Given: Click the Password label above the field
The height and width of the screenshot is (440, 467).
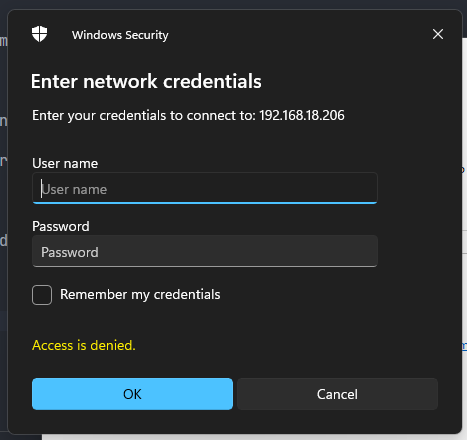Looking at the screenshot, I should pos(61,226).
